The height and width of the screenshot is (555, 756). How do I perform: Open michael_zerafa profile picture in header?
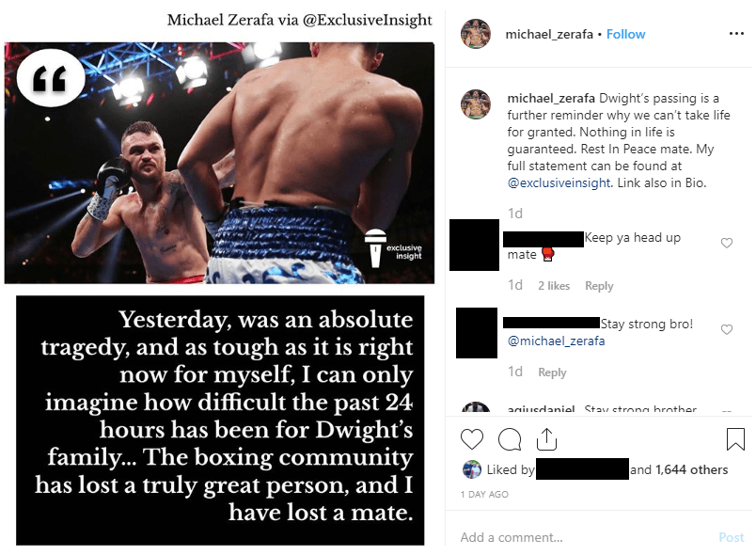click(476, 34)
